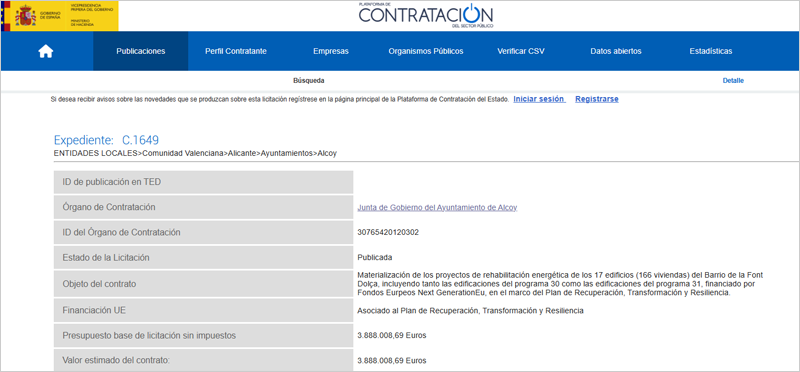
Task: Click the Iniciar sesión link
Action: [539, 99]
